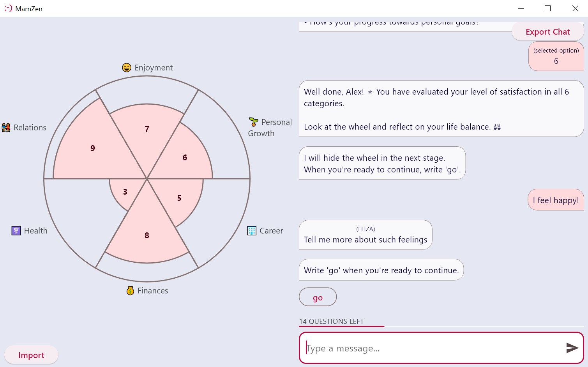The width and height of the screenshot is (588, 367).
Task: Click the Export Chat button
Action: pyautogui.click(x=547, y=32)
